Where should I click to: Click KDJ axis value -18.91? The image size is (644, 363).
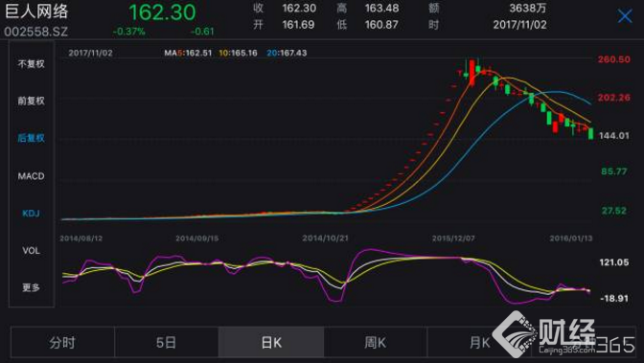[614, 298]
